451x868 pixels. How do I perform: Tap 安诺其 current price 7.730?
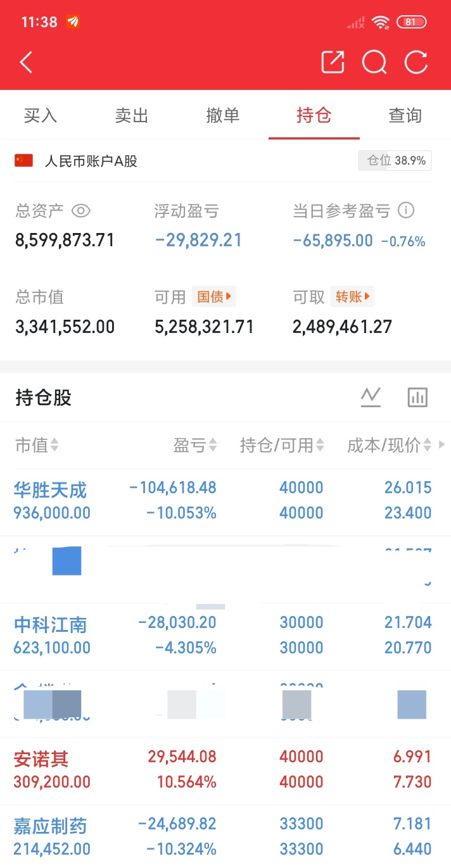tap(412, 782)
